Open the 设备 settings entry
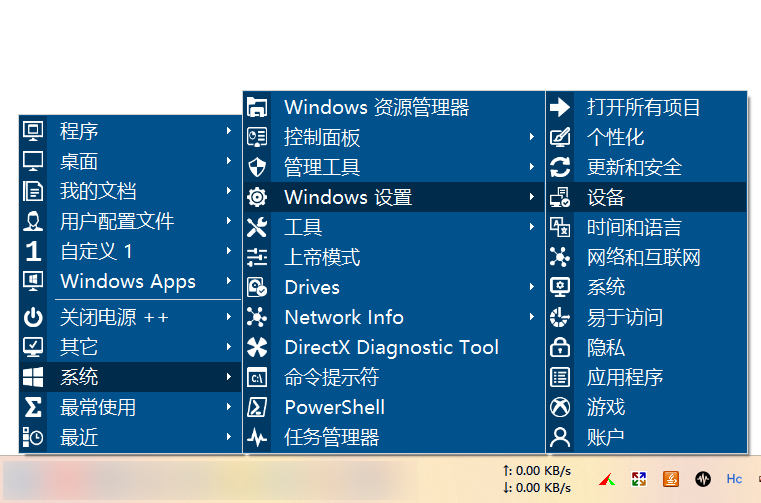This screenshot has height=503, width=761. [606, 197]
